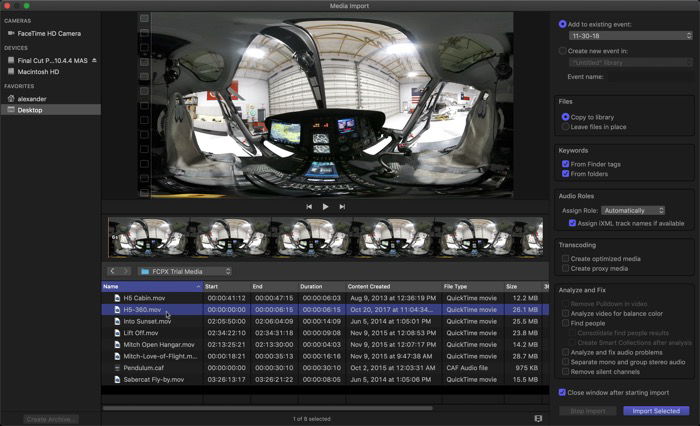Image resolution: width=700 pixels, height=426 pixels.
Task: Click the Import Selected button
Action: 655,411
